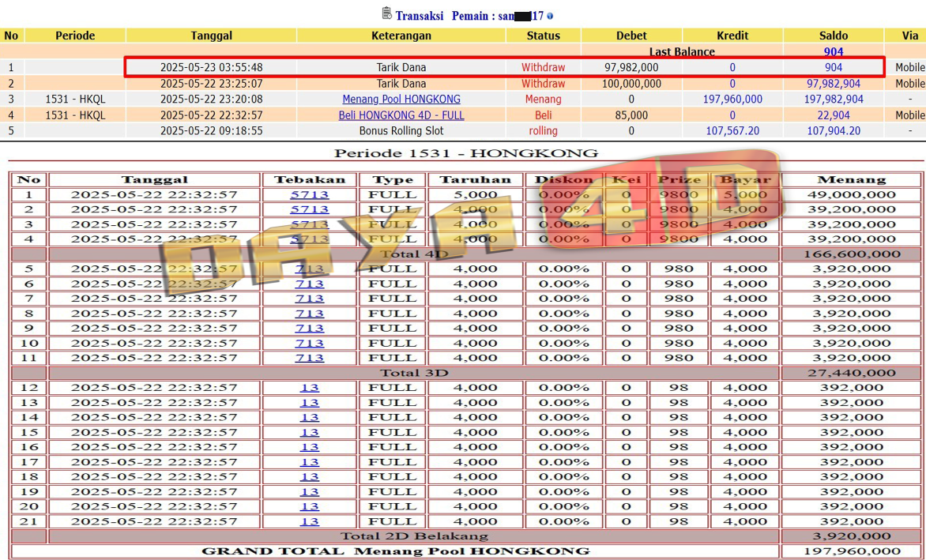Click Tarik Dana in the 2025-05-23 row
926x560 pixels.
(x=401, y=67)
